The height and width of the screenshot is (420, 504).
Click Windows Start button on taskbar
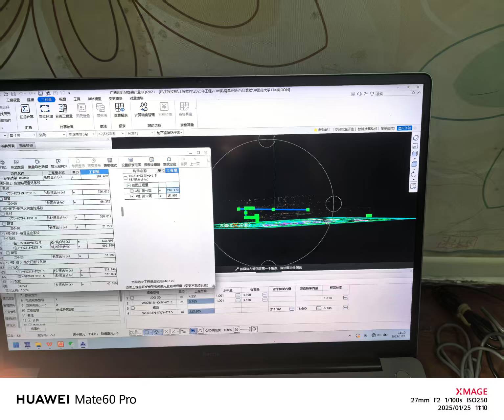tap(16, 344)
